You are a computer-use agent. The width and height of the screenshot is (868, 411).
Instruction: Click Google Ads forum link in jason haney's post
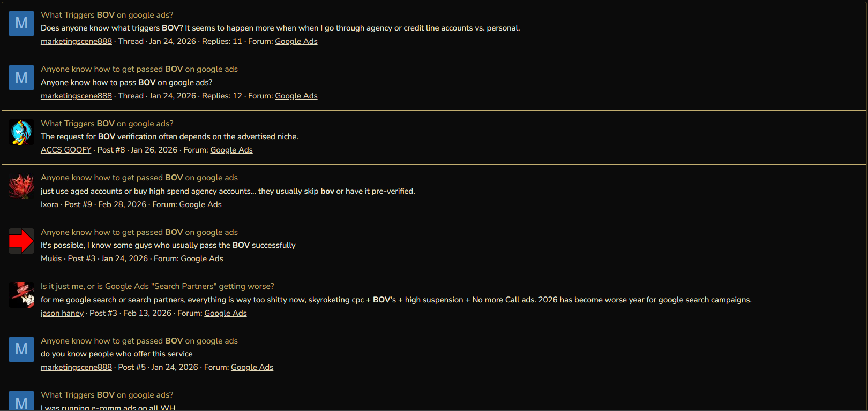[x=226, y=313]
